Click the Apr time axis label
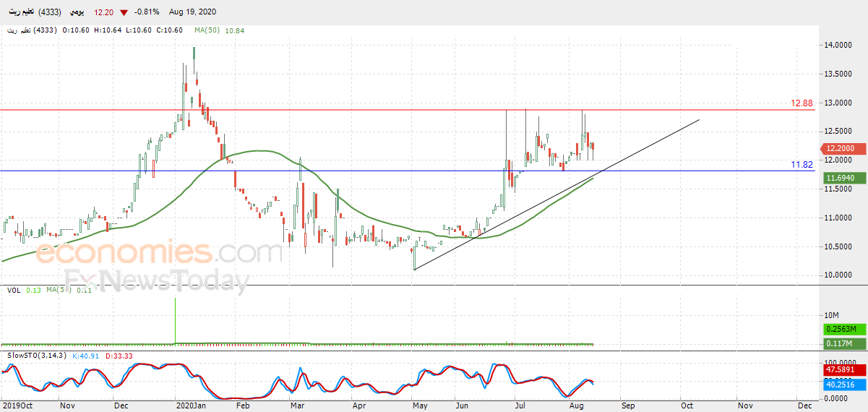 (359, 406)
